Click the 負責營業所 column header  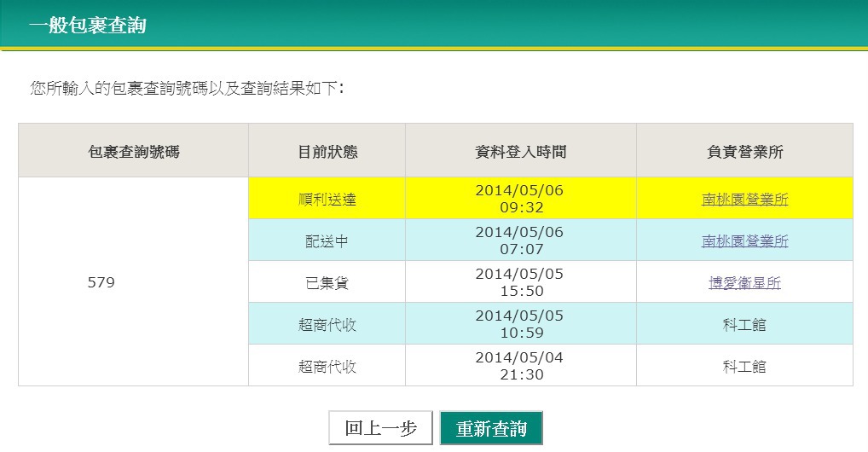tap(744, 151)
